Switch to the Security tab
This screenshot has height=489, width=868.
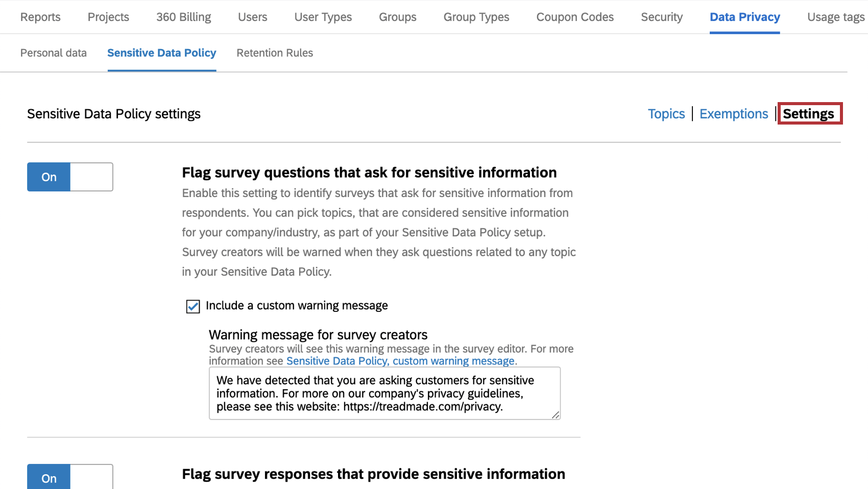coord(661,17)
